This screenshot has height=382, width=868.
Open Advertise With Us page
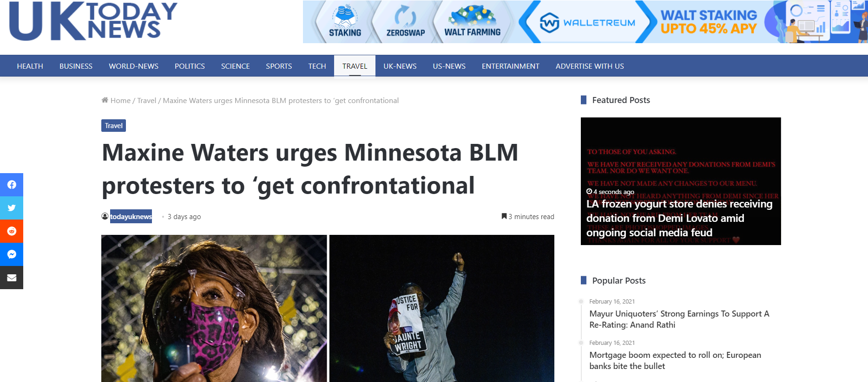590,66
